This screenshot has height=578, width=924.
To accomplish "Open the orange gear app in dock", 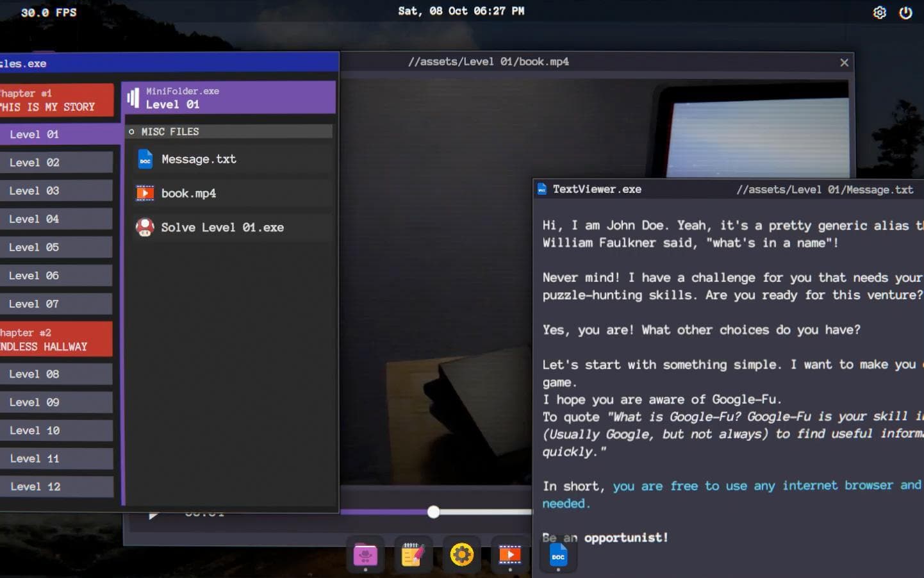I will 461,554.
